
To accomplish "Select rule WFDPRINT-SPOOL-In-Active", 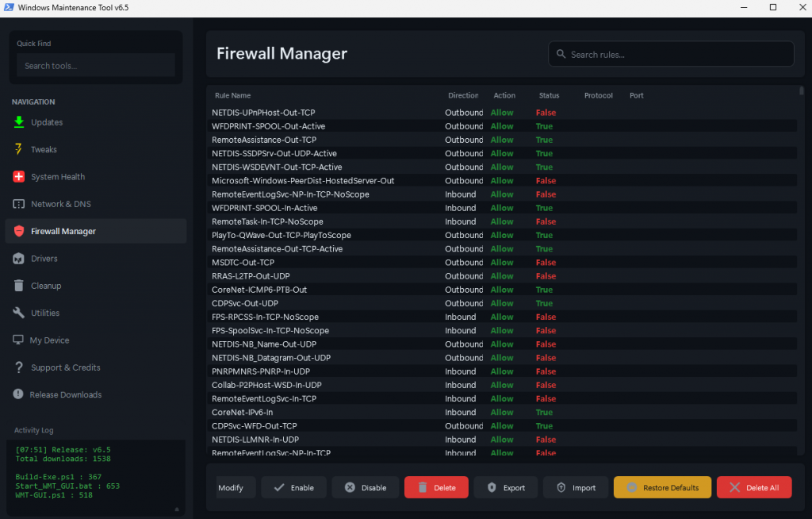I will tap(502, 208).
